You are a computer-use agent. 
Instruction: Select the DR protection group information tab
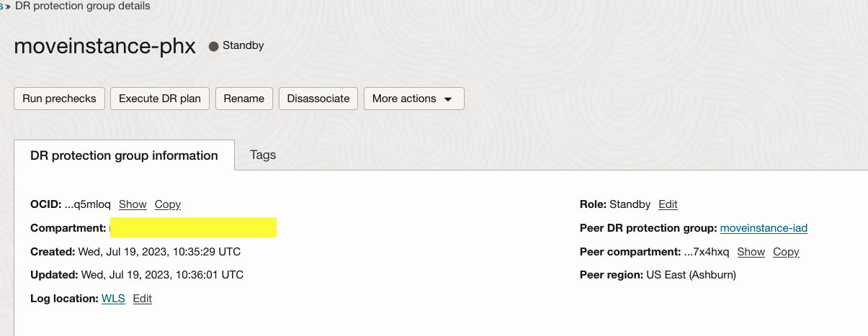pyautogui.click(x=124, y=155)
